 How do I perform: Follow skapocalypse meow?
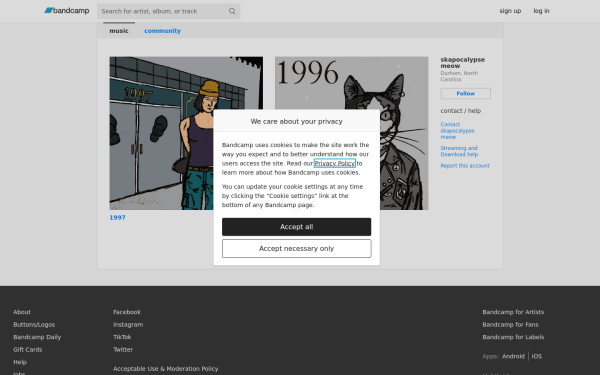pos(465,93)
